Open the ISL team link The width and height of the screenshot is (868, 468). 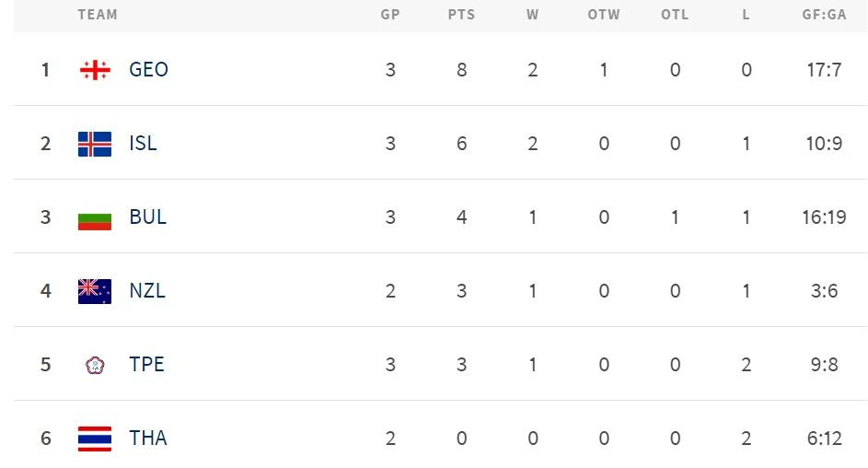[143, 144]
